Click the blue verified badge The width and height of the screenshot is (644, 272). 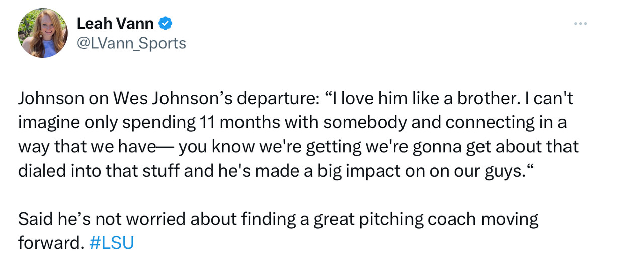[x=166, y=23]
